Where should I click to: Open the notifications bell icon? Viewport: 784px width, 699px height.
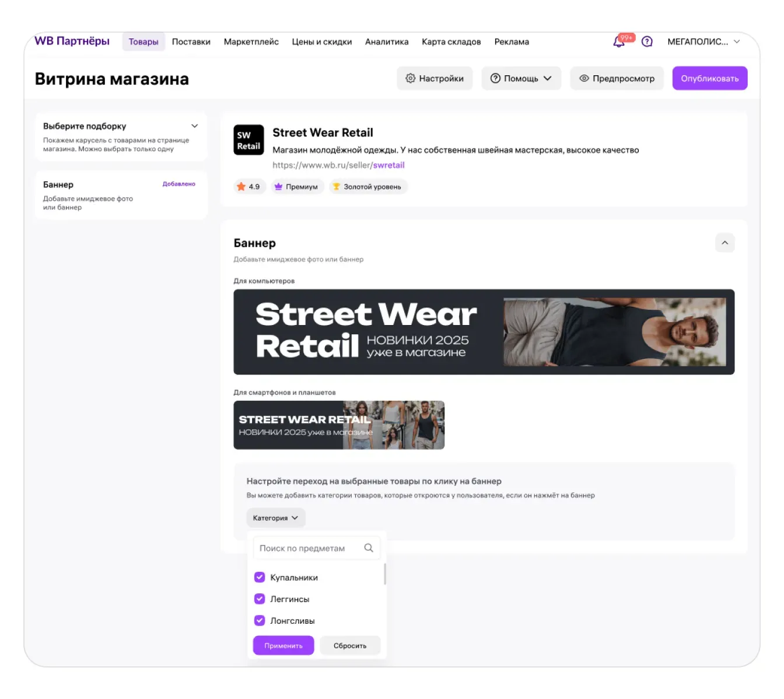[x=619, y=42]
